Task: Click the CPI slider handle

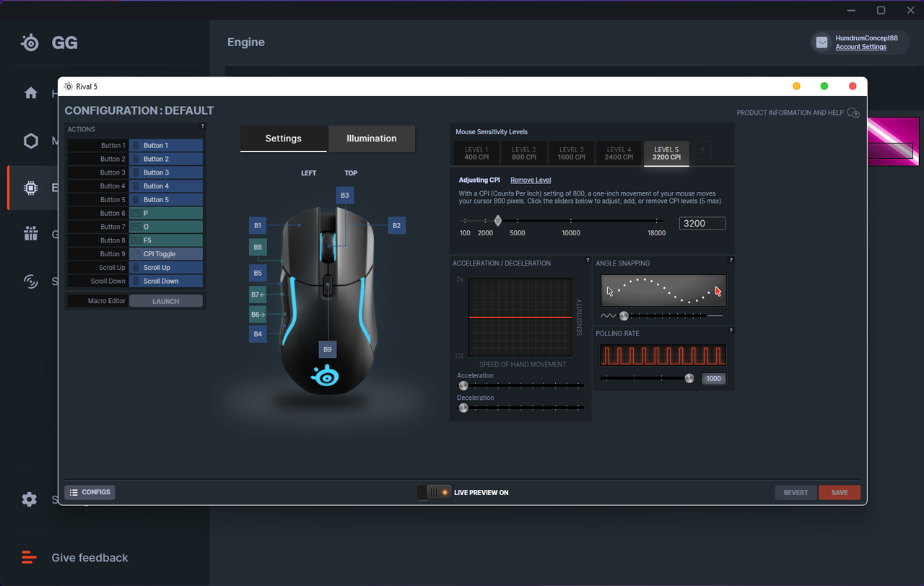Action: (x=498, y=220)
